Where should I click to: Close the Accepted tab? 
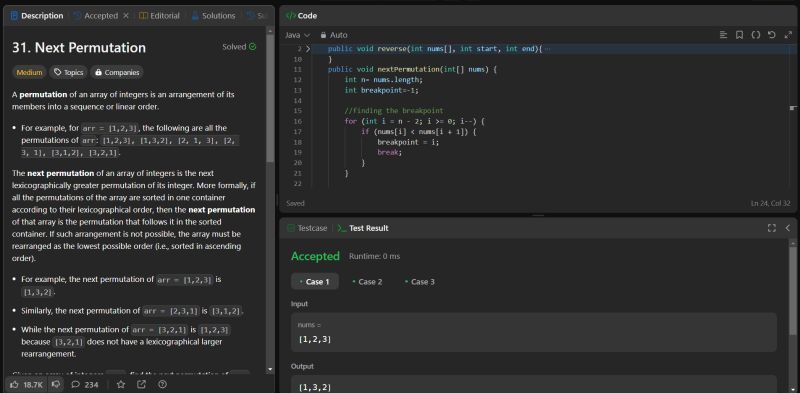(126, 16)
